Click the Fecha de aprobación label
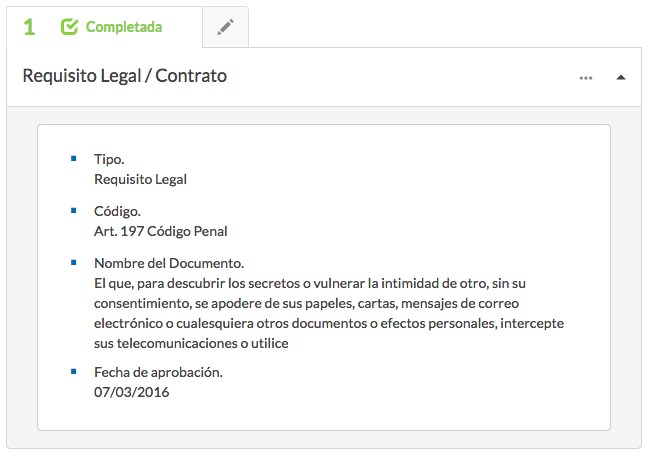648x455 pixels. [158, 372]
